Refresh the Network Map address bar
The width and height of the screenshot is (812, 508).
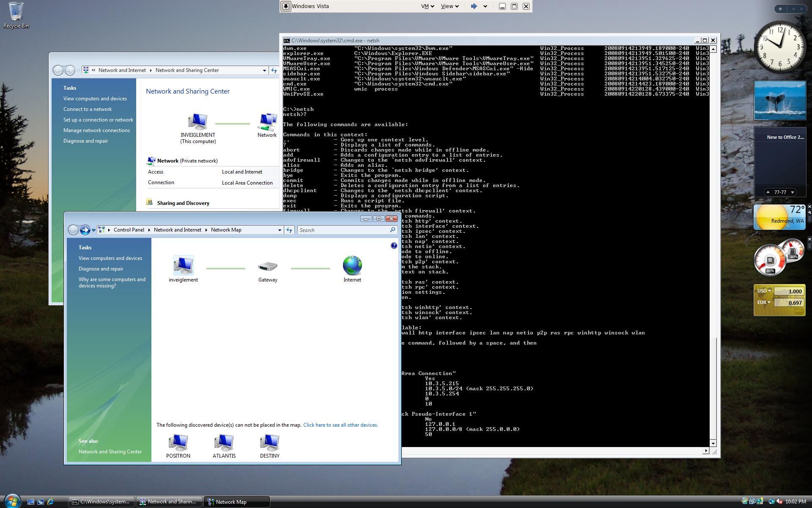pos(289,230)
